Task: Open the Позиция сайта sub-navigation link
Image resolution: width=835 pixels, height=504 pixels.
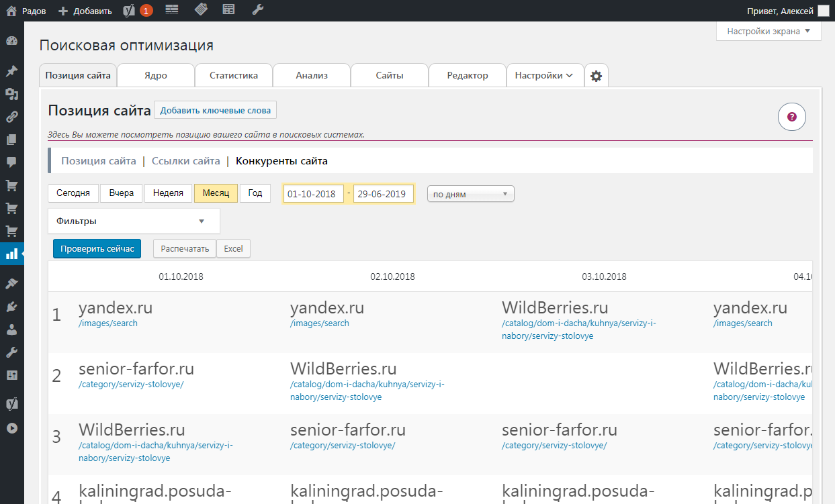Action: click(99, 161)
